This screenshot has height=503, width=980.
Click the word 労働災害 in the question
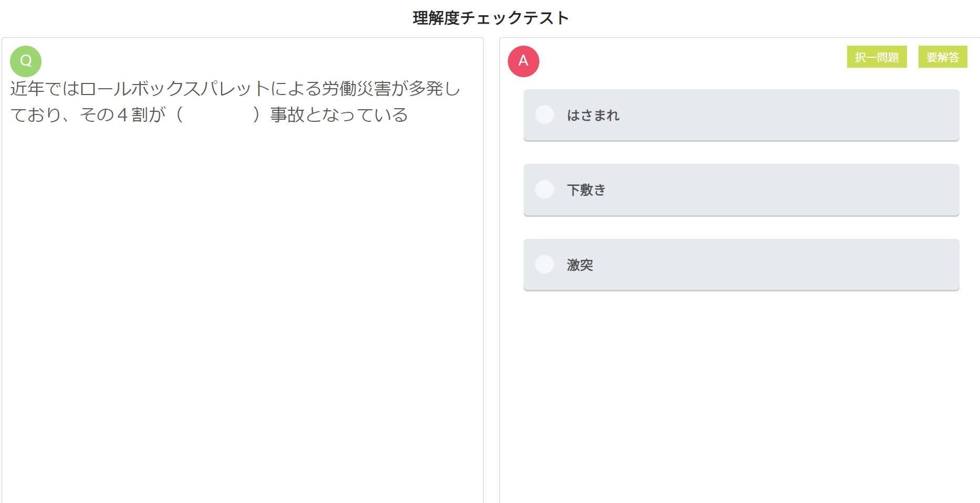[356, 89]
